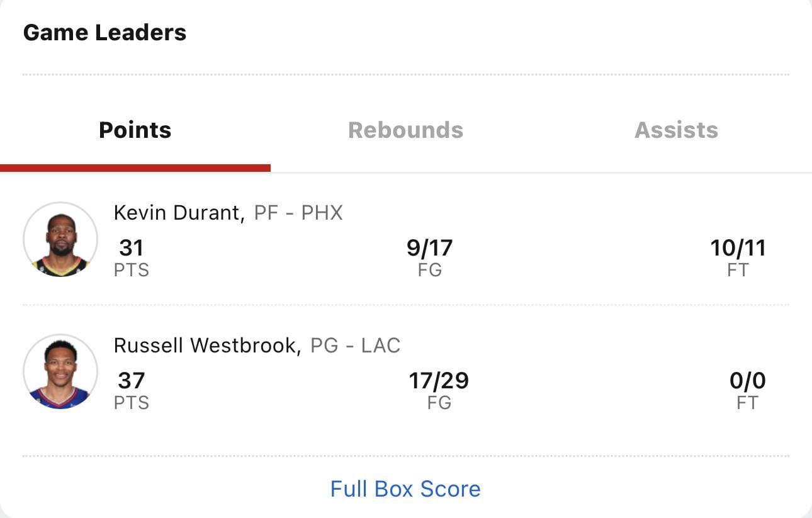This screenshot has width=812, height=518.
Task: Click the dotted divider between Durant and Westbrook
Action: click(x=405, y=305)
